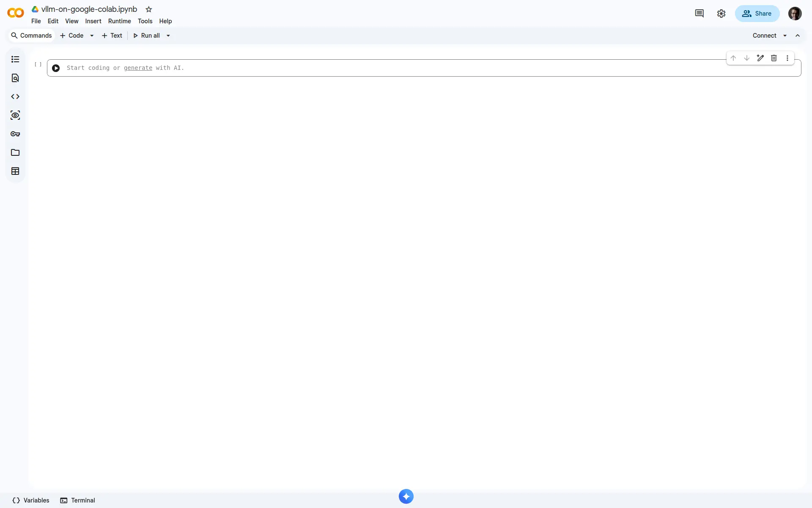
Task: Open the Variables panel
Action: [31, 500]
